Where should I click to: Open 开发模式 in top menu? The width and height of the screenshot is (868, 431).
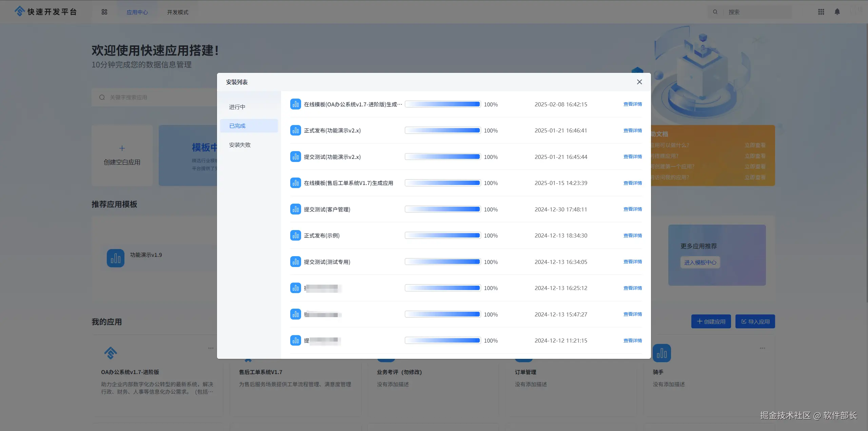177,12
